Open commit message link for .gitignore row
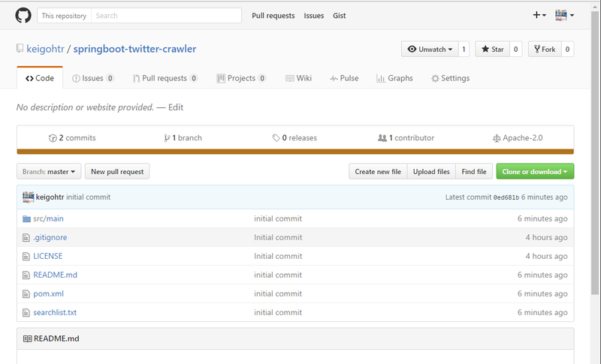Image resolution: width=601 pixels, height=364 pixels. point(278,237)
